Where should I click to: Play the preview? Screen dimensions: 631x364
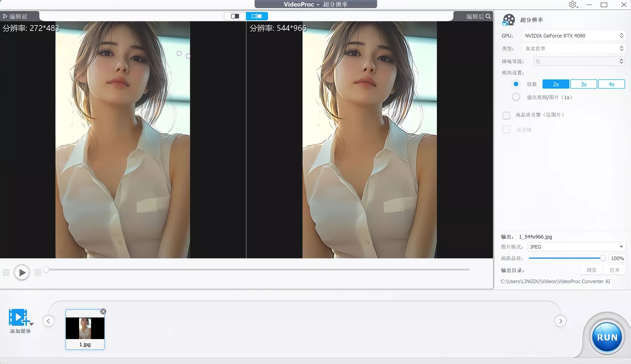(22, 272)
